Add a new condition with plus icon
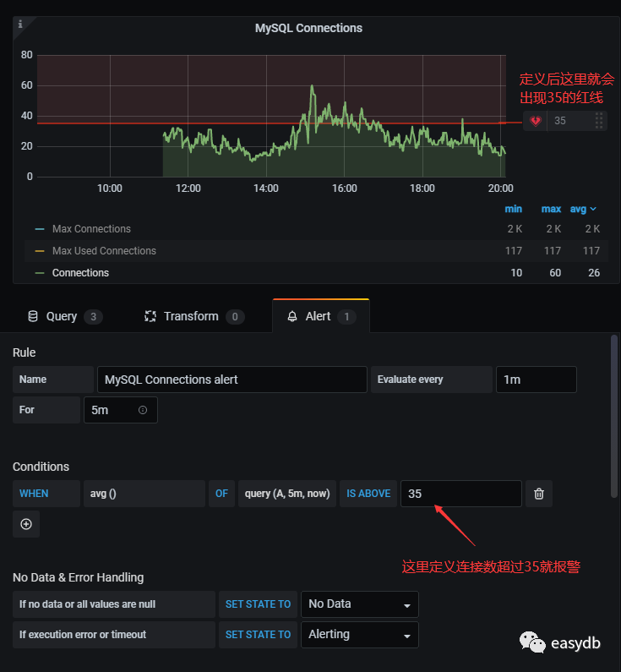 (26, 524)
